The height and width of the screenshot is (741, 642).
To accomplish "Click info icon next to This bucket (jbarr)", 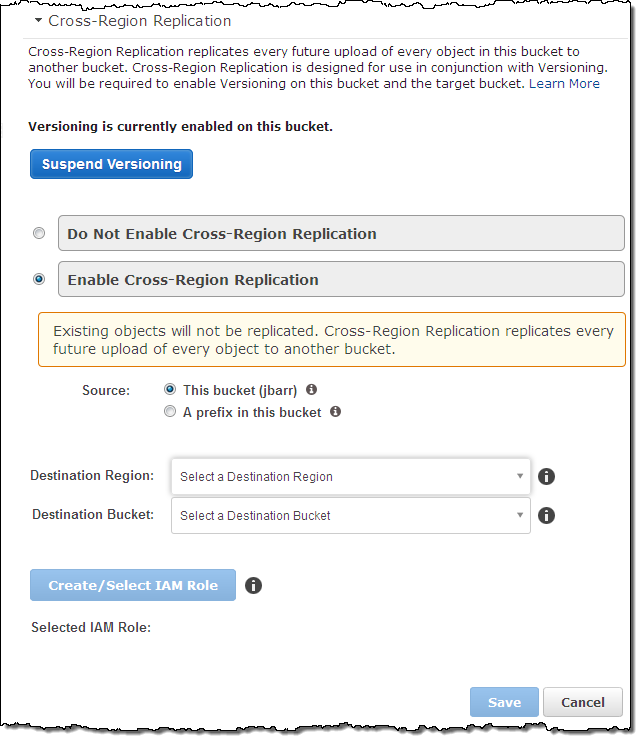I will 311,390.
